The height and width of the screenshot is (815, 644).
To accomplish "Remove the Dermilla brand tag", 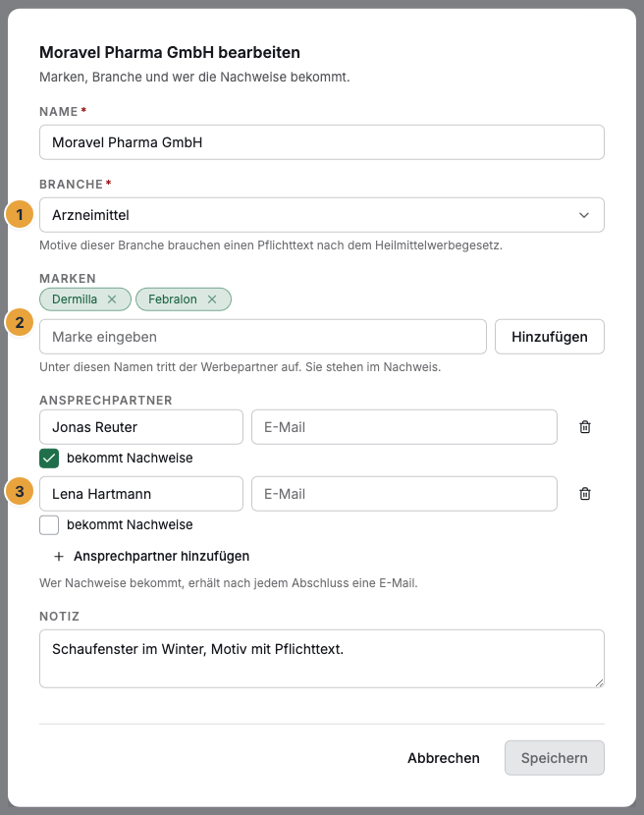I will [x=112, y=299].
